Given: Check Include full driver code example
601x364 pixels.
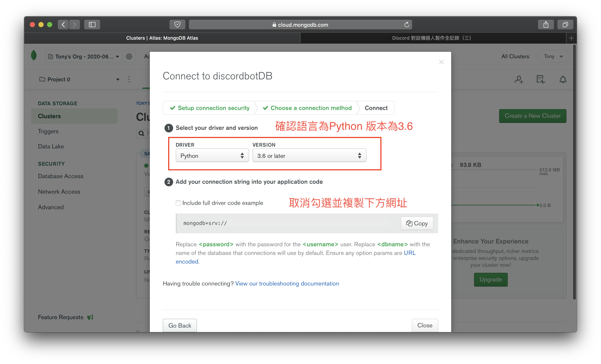Looking at the screenshot, I should (178, 203).
